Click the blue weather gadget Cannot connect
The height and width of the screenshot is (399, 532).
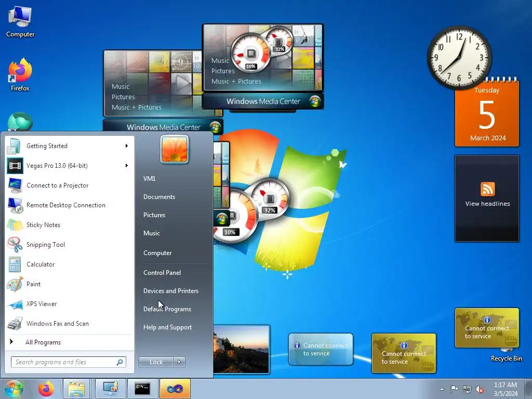(321, 349)
